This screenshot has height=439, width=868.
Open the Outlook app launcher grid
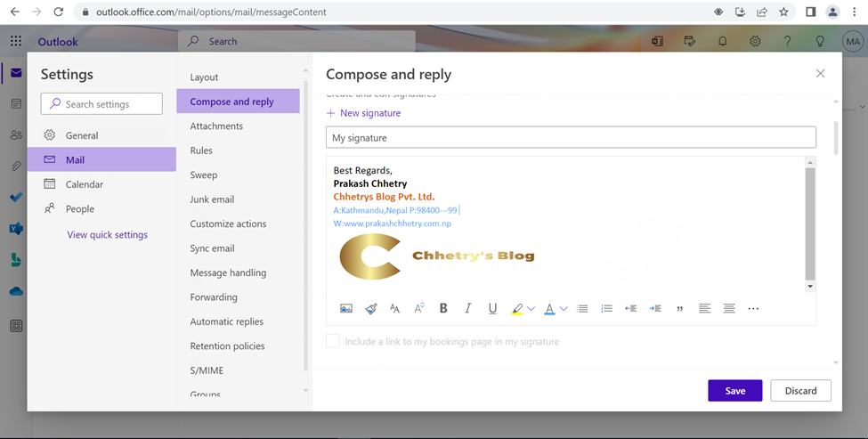(x=16, y=41)
